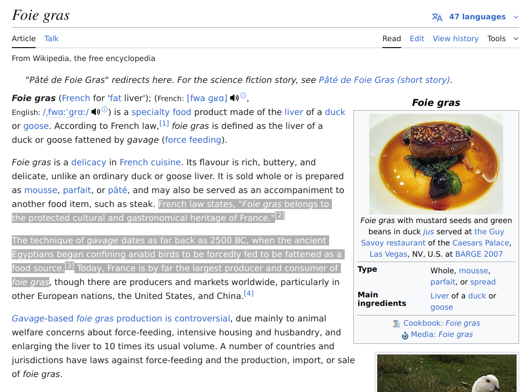
Task: Open the French IPA [fwa gʁɑ] link
Action: pos(207,98)
